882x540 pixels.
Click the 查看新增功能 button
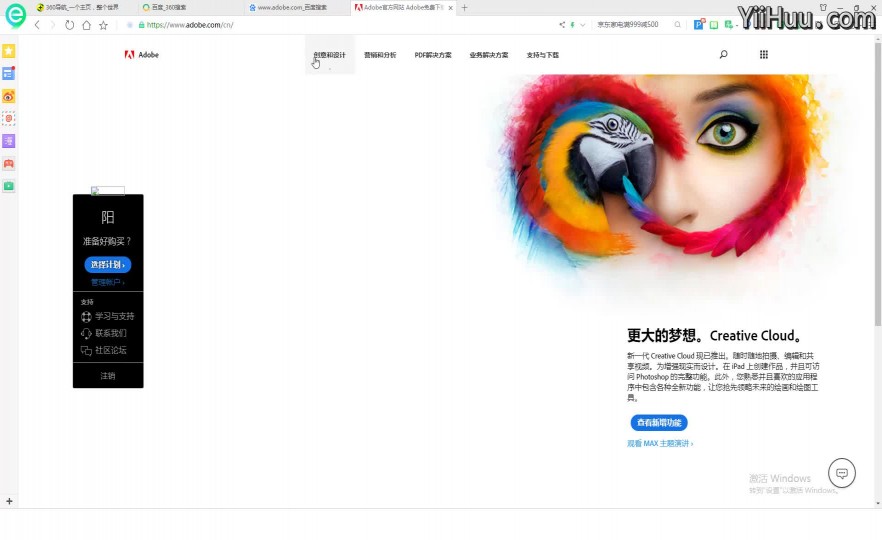659,422
